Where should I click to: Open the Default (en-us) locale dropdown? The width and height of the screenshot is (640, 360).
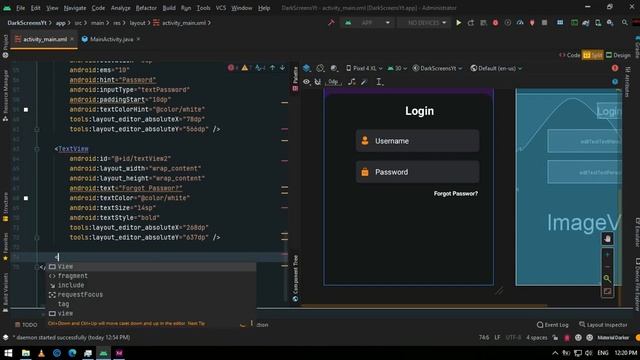click(x=496, y=68)
